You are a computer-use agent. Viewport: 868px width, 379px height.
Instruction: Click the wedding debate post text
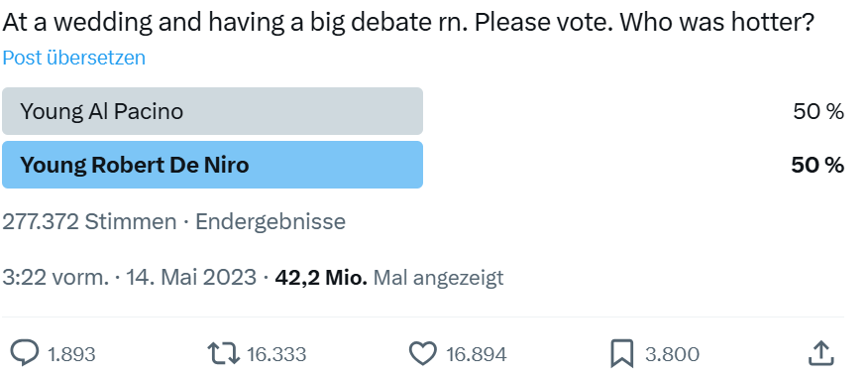[x=408, y=23]
